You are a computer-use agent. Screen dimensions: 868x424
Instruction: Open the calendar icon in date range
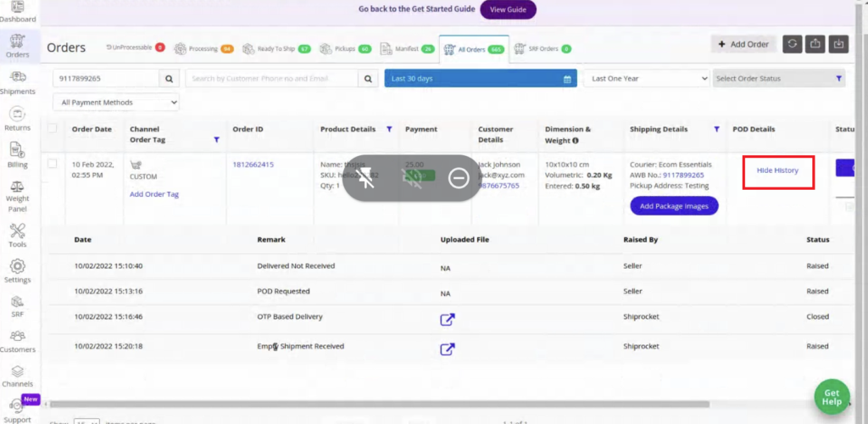567,79
